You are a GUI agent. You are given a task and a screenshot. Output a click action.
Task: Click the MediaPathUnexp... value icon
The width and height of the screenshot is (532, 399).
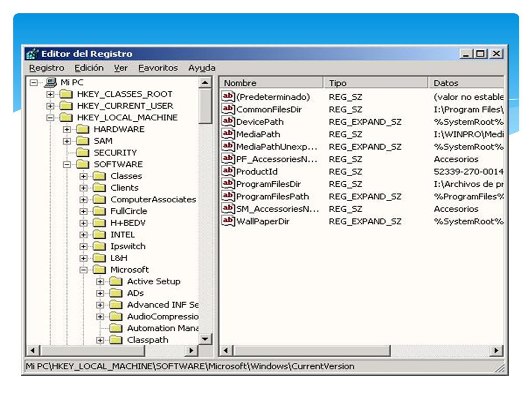[228, 146]
